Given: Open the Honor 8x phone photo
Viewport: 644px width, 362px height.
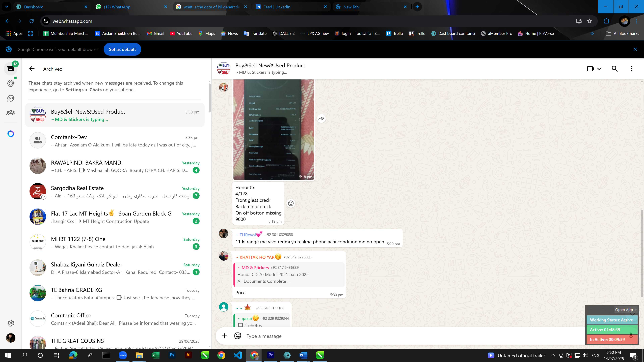Looking at the screenshot, I should pos(274,130).
